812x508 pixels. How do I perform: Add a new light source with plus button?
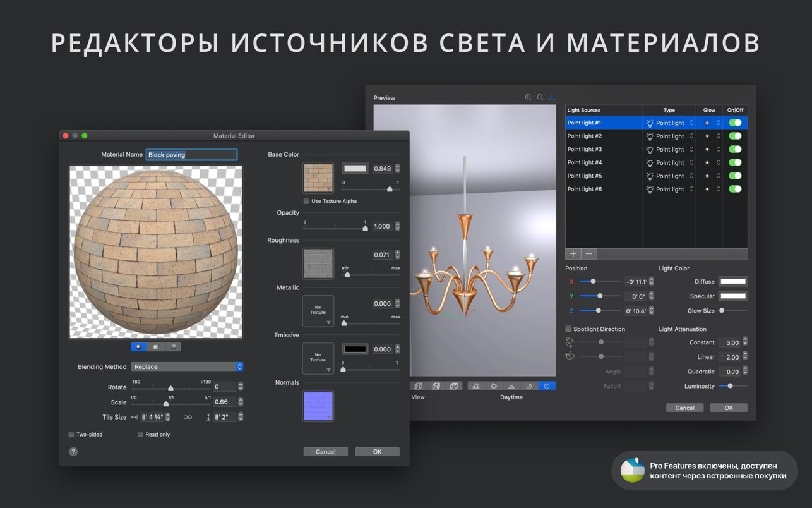pos(573,253)
